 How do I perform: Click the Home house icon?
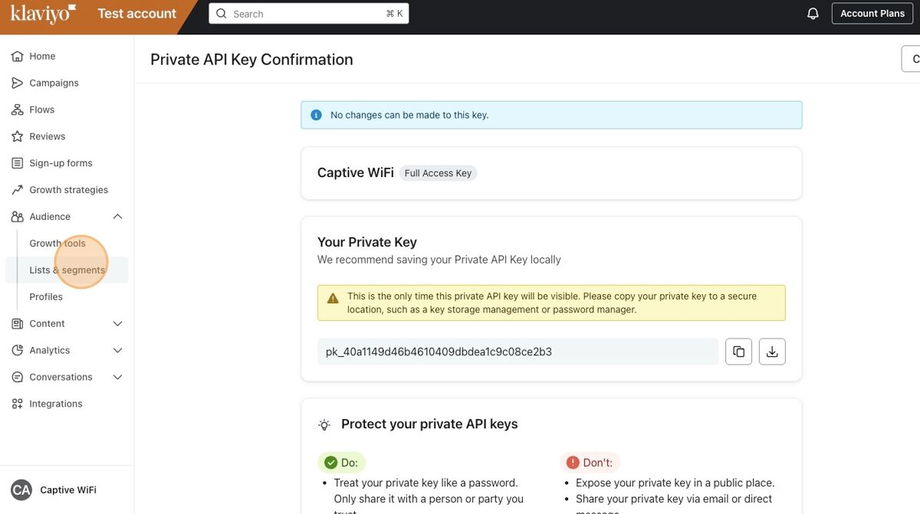pyautogui.click(x=17, y=56)
